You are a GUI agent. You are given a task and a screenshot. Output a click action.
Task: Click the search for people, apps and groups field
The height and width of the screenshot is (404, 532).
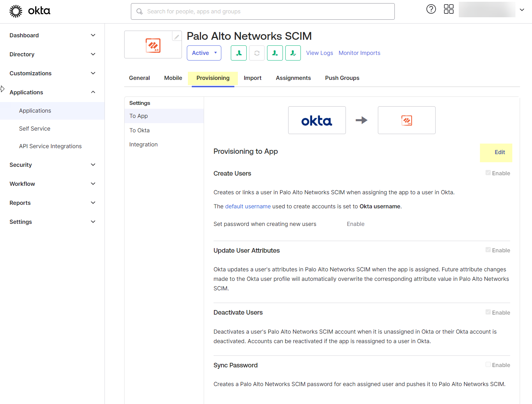[x=262, y=12]
